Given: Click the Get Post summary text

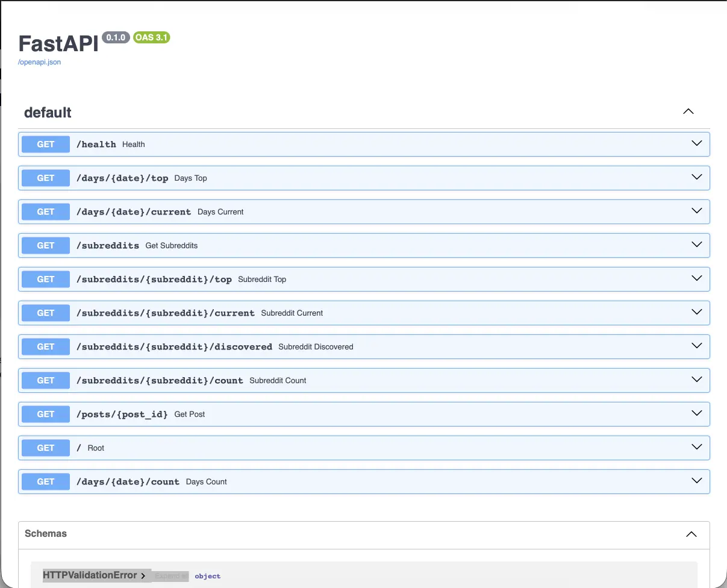Looking at the screenshot, I should coord(190,414).
